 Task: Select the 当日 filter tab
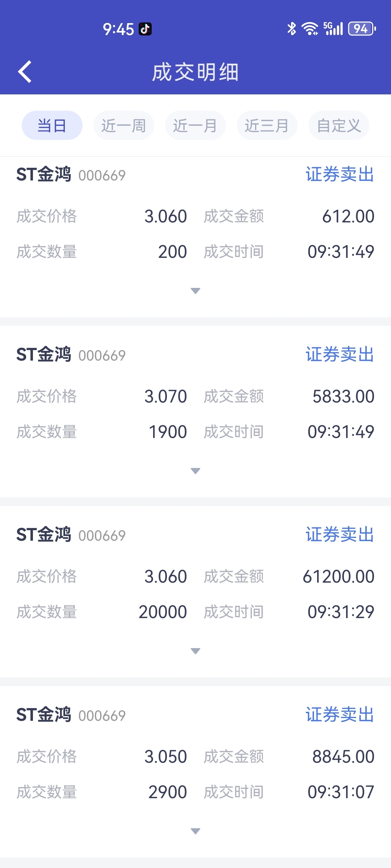[x=52, y=125]
